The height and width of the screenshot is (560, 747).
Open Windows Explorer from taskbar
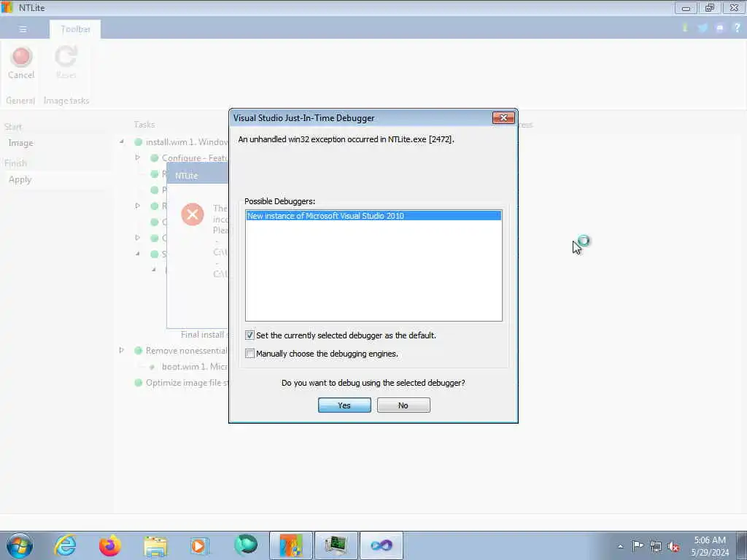[x=156, y=545]
